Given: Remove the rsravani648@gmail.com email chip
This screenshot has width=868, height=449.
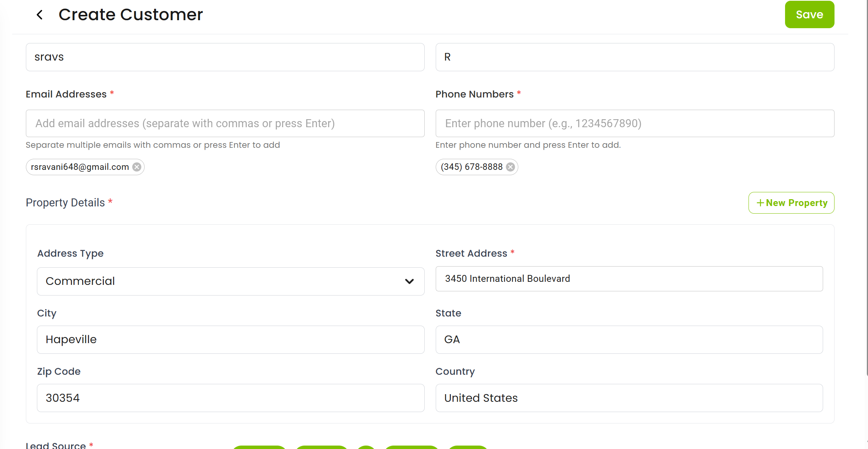Looking at the screenshot, I should tap(137, 167).
